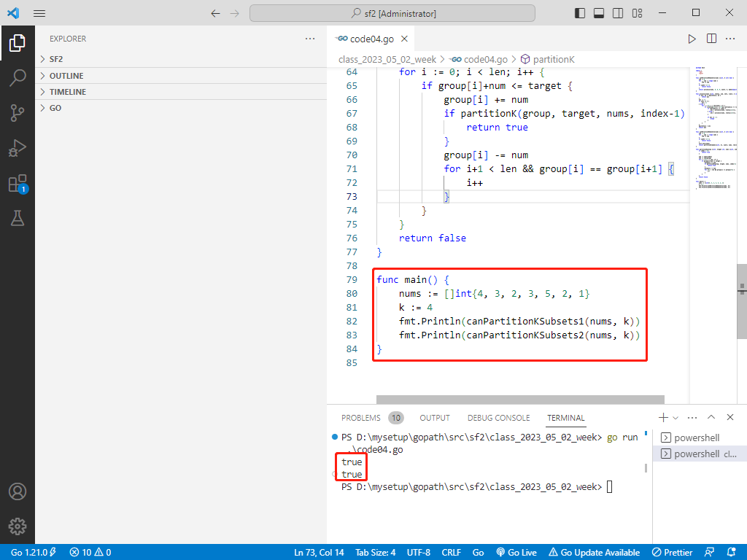The height and width of the screenshot is (560, 747).
Task: Click class_2023_05_02_week in breadcrumb
Action: click(387, 60)
